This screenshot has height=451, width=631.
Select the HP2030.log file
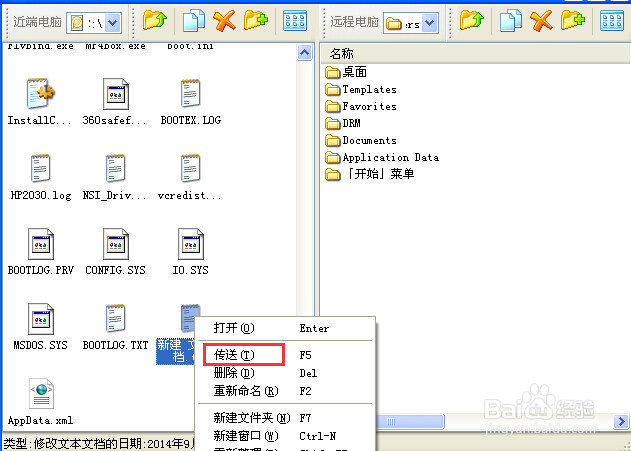point(41,177)
